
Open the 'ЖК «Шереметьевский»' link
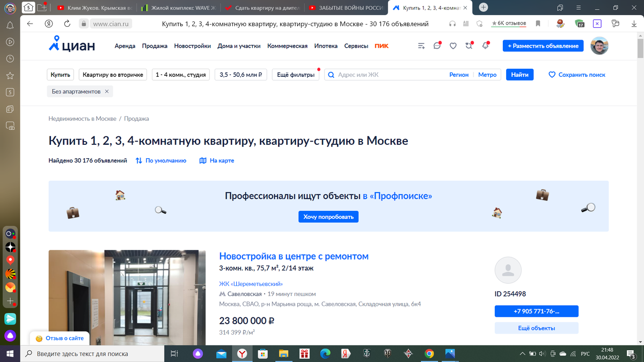(x=251, y=284)
